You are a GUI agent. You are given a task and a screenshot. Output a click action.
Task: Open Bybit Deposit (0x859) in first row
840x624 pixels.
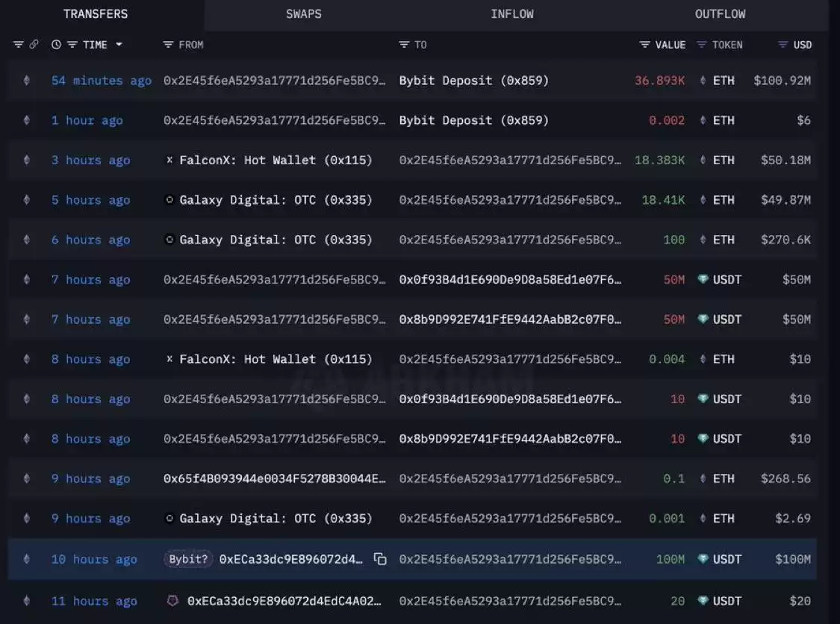473,81
